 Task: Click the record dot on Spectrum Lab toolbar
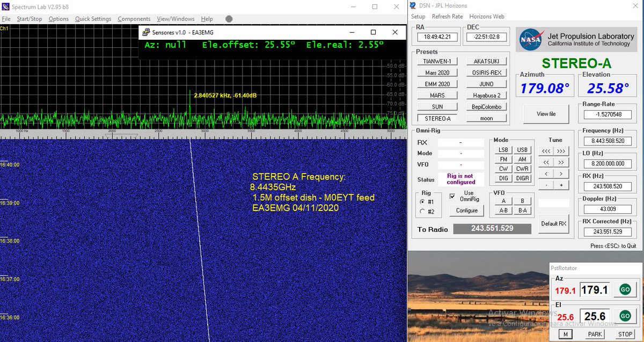[x=228, y=18]
